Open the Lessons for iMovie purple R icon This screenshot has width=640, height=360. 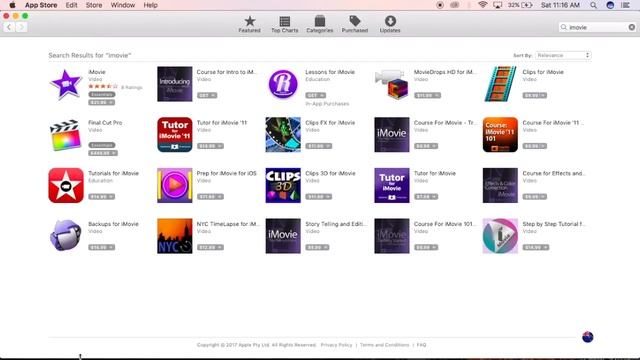(x=283, y=84)
